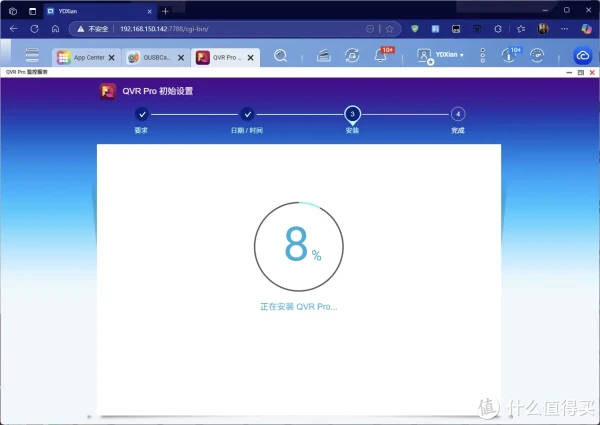Open the browser extensions puzzle icon
This screenshot has height=425, width=600.
pyautogui.click(x=498, y=29)
